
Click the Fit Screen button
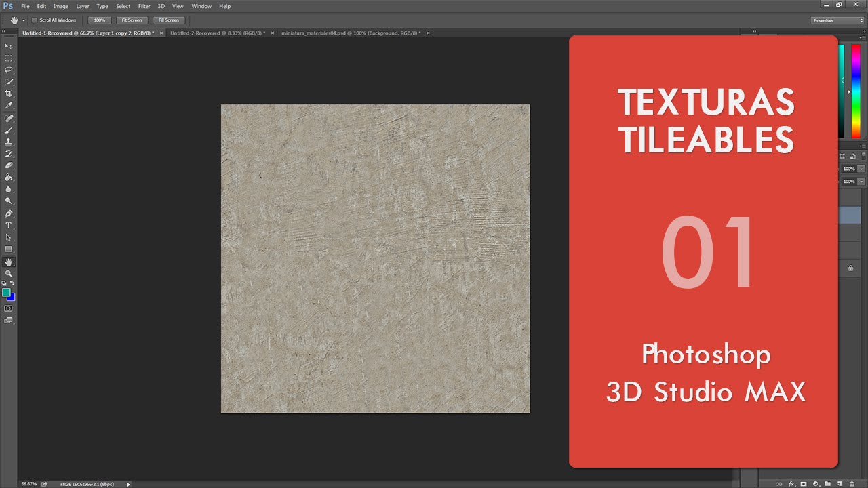(132, 20)
